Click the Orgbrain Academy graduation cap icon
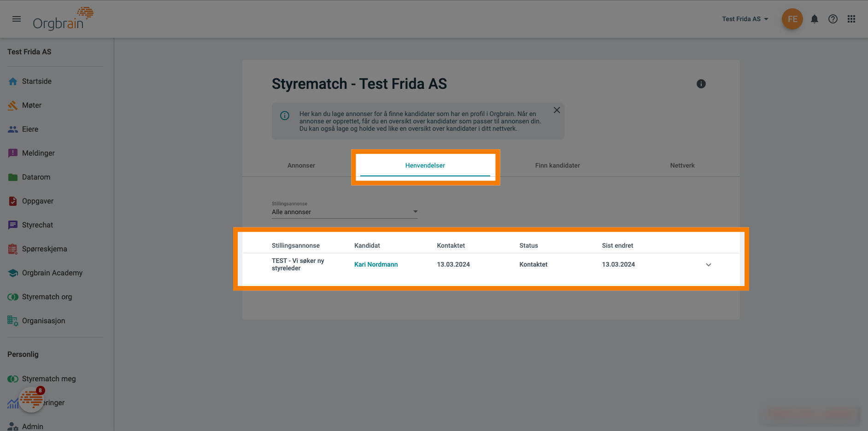The image size is (868, 431). 13,273
